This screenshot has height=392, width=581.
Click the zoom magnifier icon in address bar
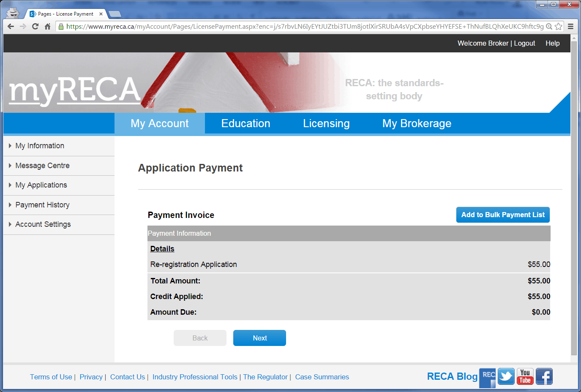(549, 27)
